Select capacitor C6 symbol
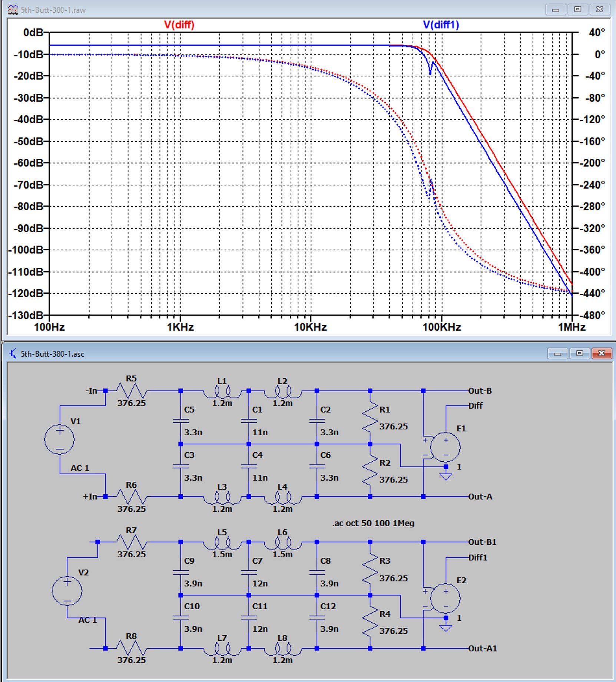616x682 pixels. 317,467
